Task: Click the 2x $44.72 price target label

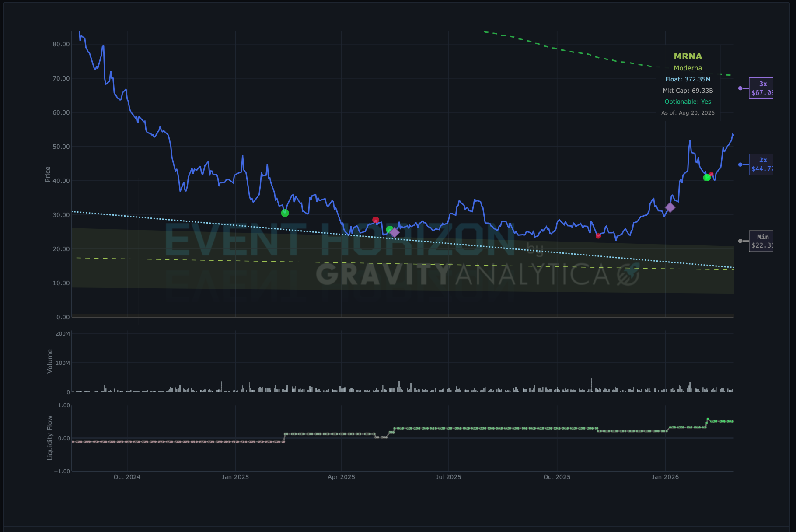Action: [x=761, y=164]
